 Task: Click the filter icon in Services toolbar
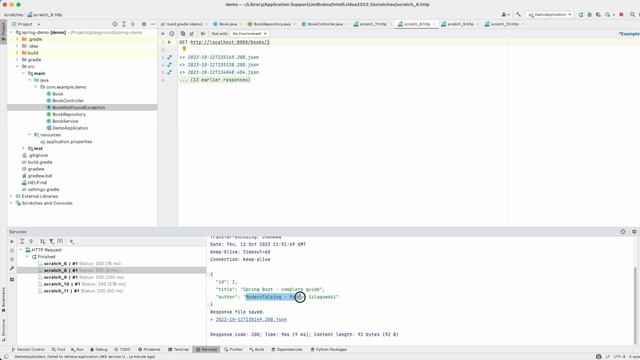click(51, 242)
